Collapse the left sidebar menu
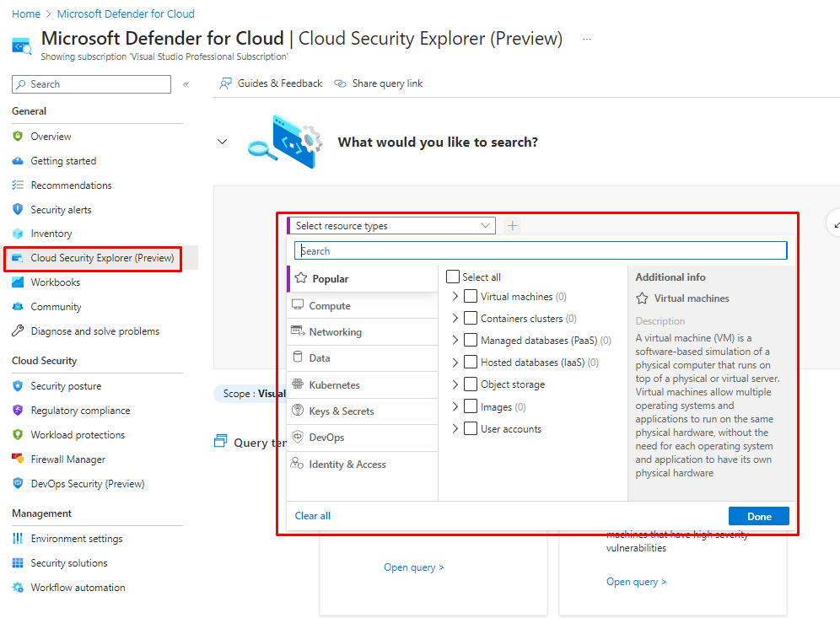The height and width of the screenshot is (618, 840). 186,84
